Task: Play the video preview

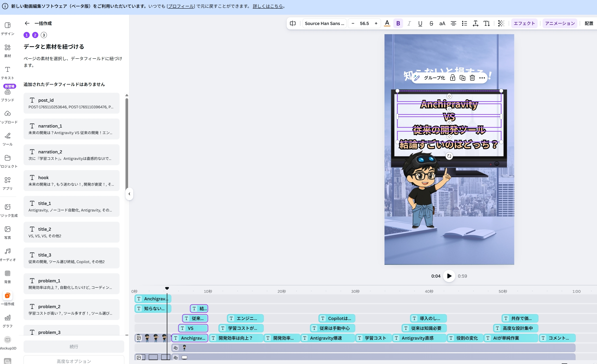Action: pyautogui.click(x=449, y=276)
